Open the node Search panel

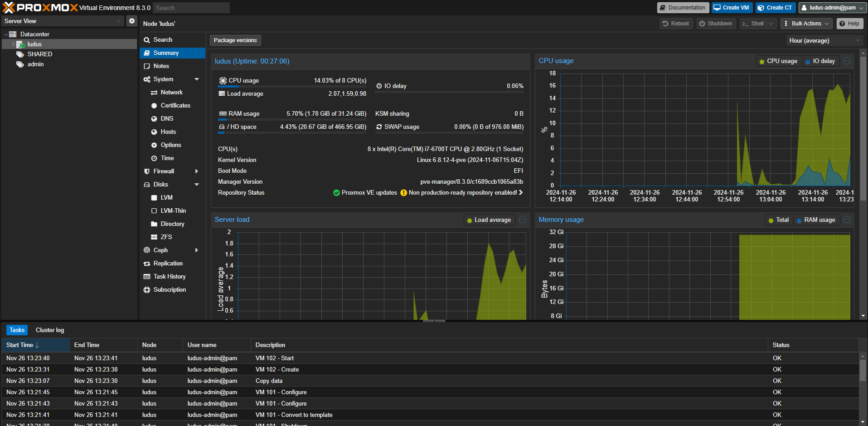172,40
